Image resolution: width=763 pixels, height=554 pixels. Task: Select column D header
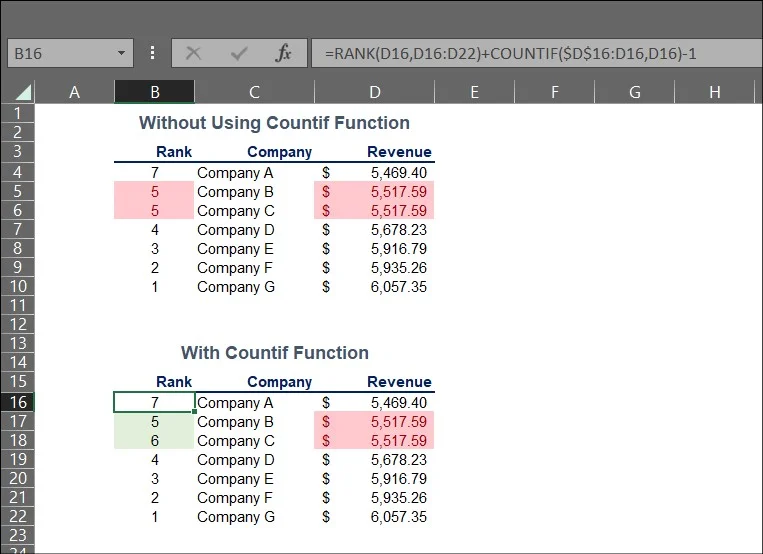pos(374,93)
